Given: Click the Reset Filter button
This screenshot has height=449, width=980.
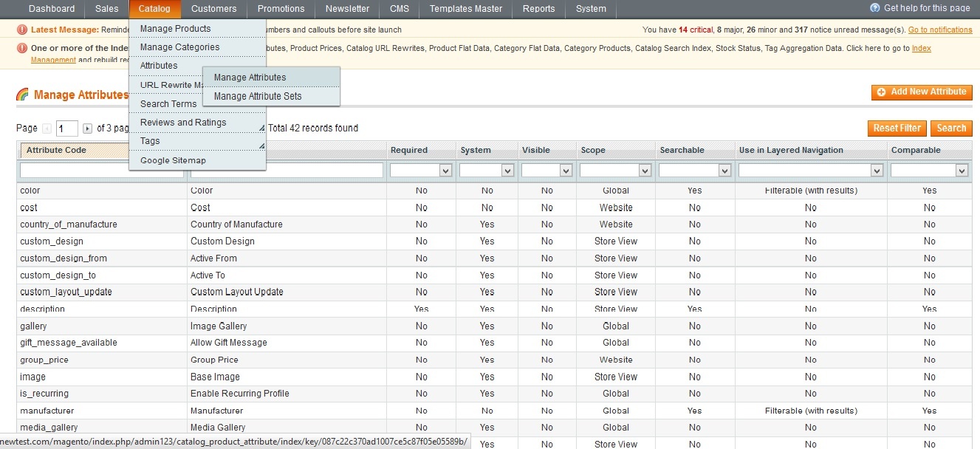Looking at the screenshot, I should coord(897,128).
